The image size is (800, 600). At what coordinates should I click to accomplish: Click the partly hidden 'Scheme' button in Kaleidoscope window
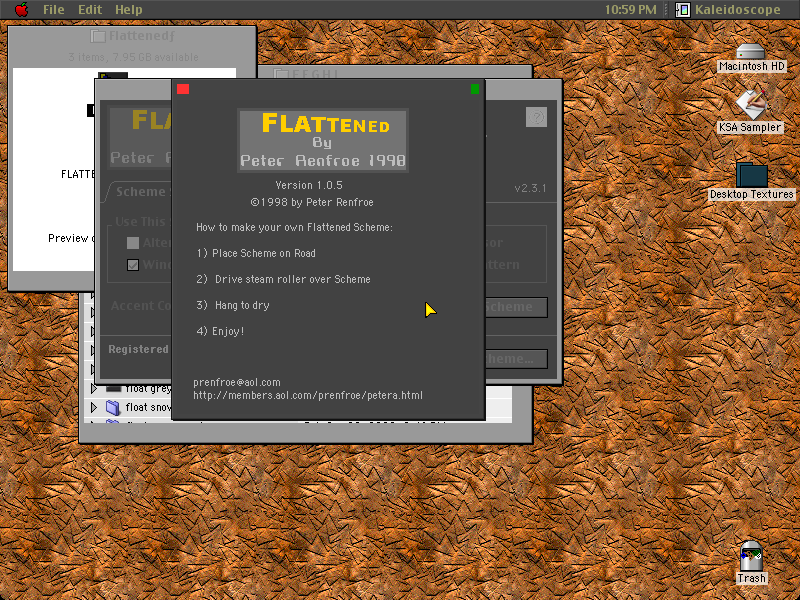(x=516, y=307)
